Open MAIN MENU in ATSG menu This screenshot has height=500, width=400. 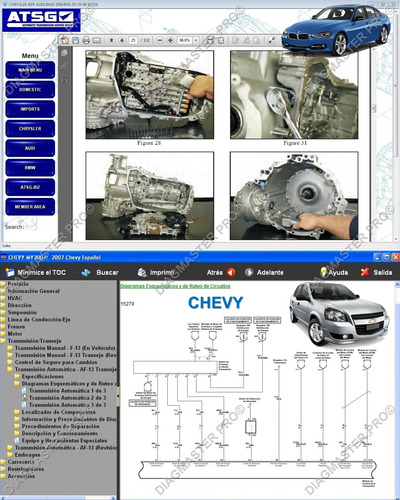click(x=30, y=70)
